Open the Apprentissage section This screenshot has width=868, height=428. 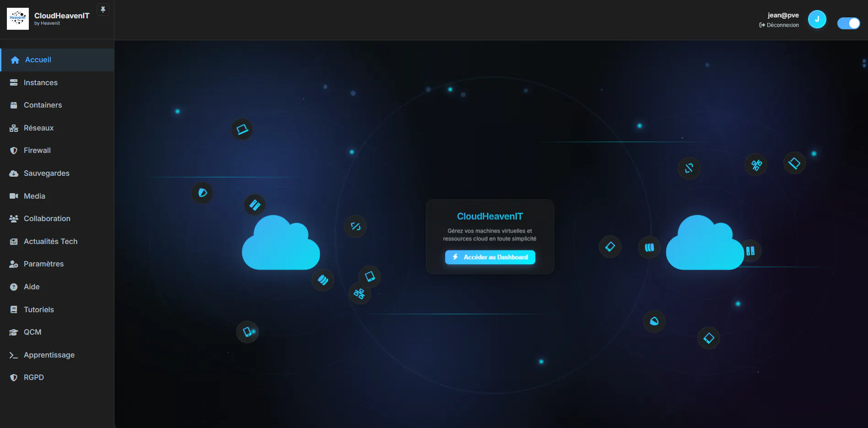click(x=57, y=355)
